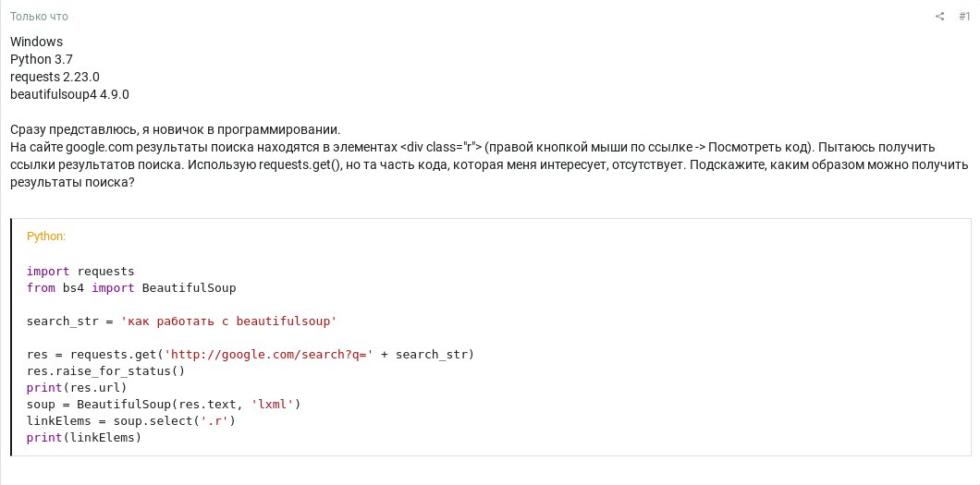The height and width of the screenshot is (485, 980).
Task: Click the "import requests" code line
Action: tap(80, 272)
